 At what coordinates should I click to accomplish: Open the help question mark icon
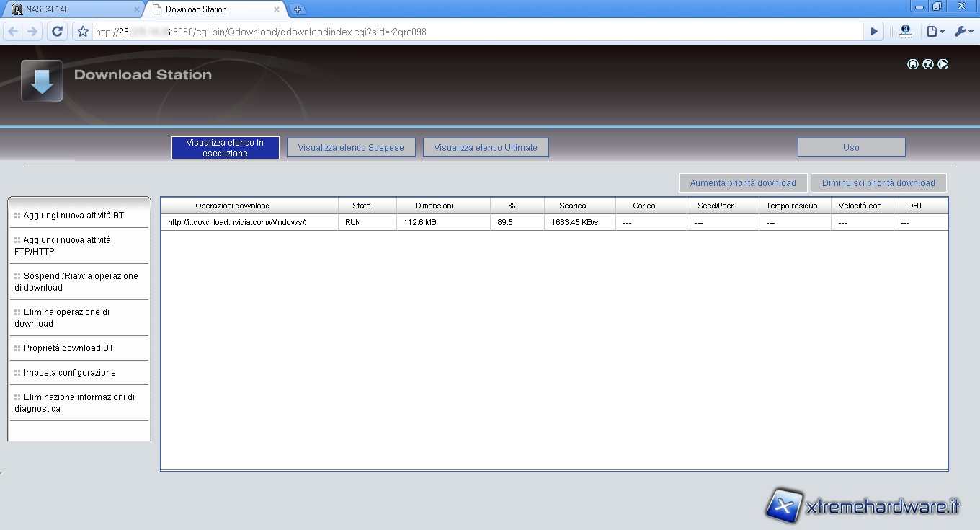[928, 64]
